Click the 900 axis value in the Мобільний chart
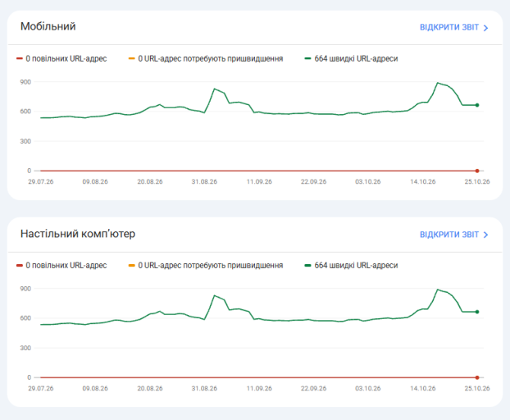The width and height of the screenshot is (510, 420). pyautogui.click(x=25, y=82)
